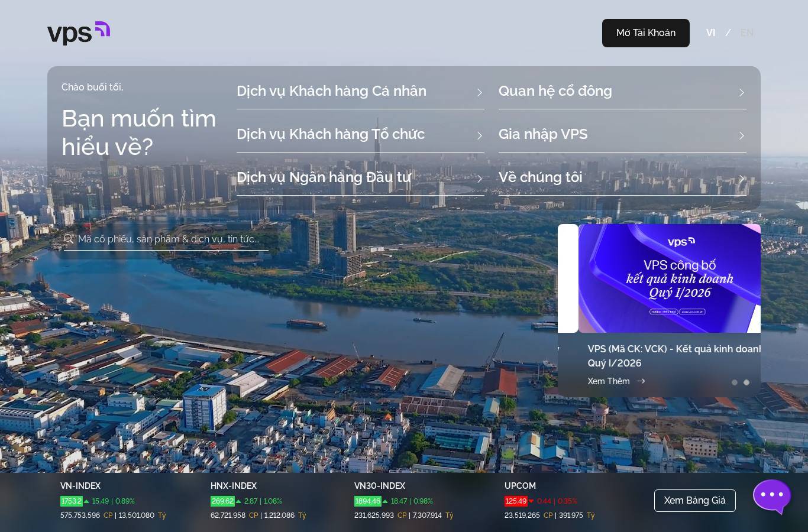Select the first carousel dot
Screen dimensions: 808x532
click(735, 382)
